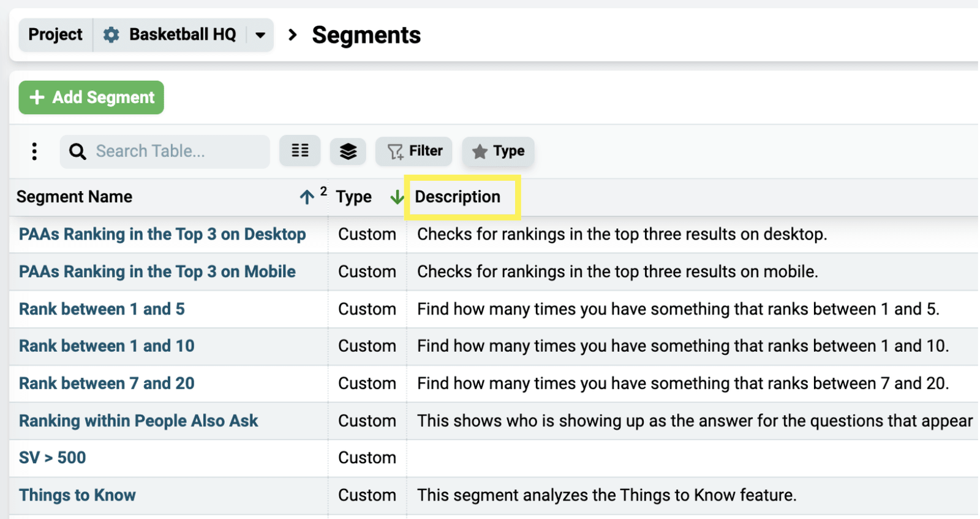
Task: Select description 'ranks between 1 and 5'
Action: point(678,309)
